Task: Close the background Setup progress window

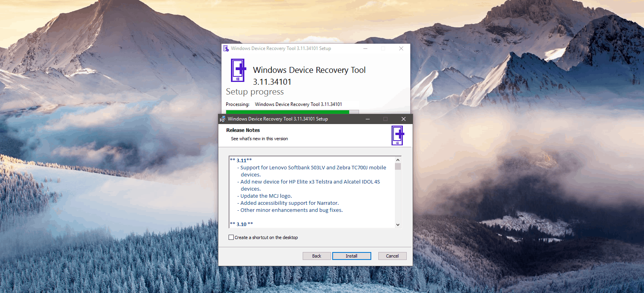Action: coord(401,48)
